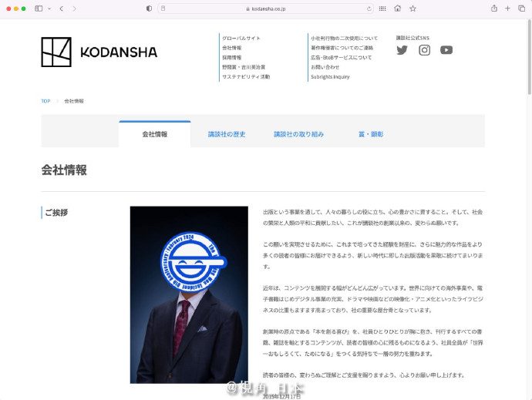The width and height of the screenshot is (532, 400).
Task: Go forward to next page
Action: 74,8
